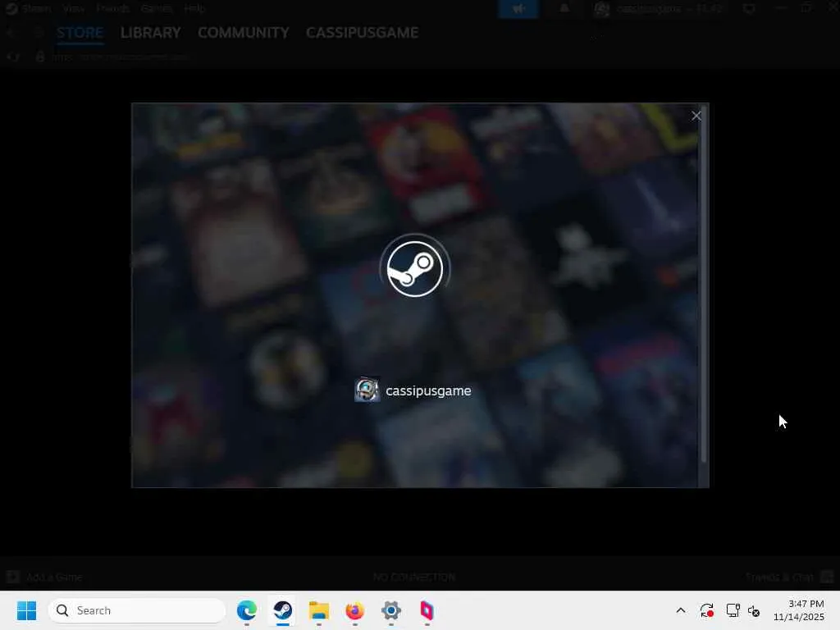Open the Friends menu

point(112,8)
